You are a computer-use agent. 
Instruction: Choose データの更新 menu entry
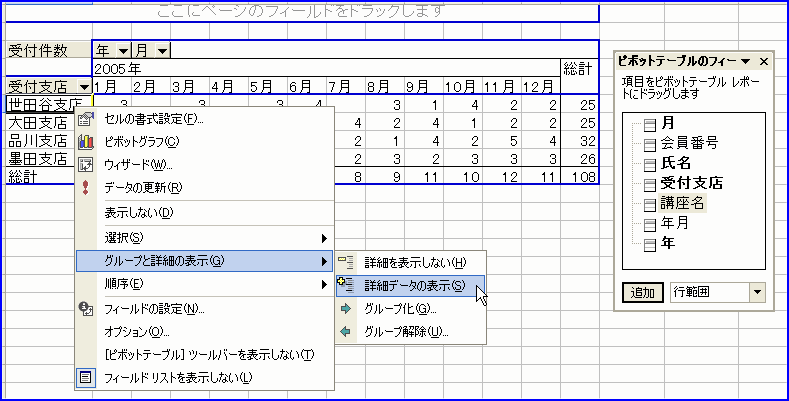pos(204,188)
